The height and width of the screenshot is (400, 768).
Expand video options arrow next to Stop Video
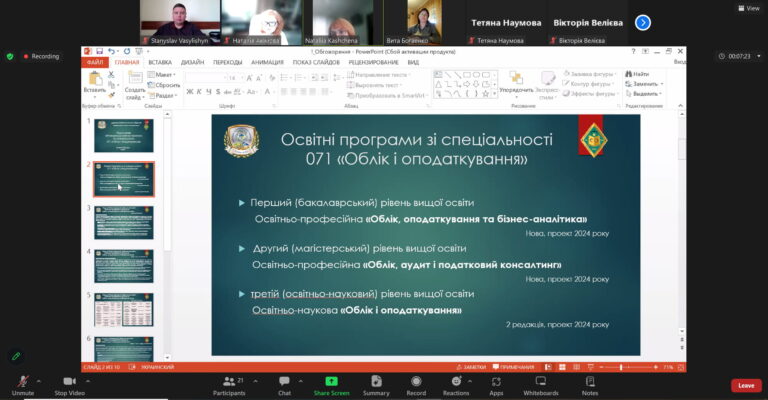pyautogui.click(x=88, y=380)
